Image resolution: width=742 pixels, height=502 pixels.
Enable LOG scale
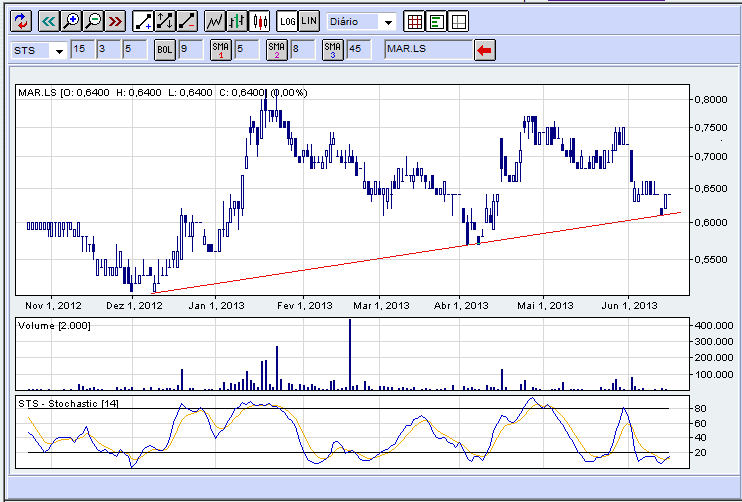pyautogui.click(x=287, y=21)
